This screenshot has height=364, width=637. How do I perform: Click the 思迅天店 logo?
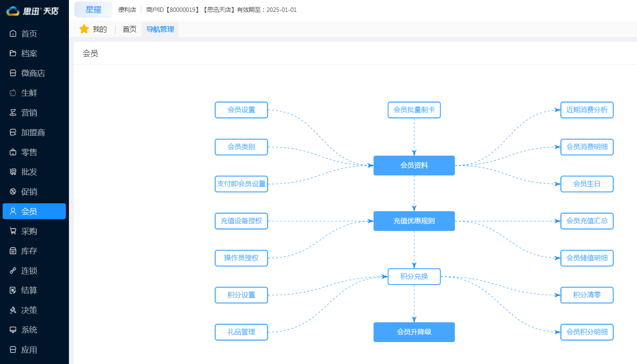point(32,11)
